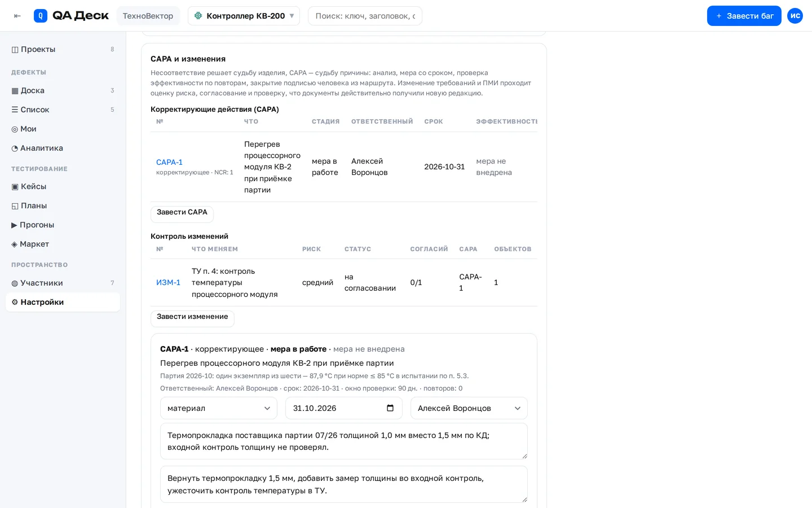812x508 pixels.
Task: Select Настройки in the sidebar
Action: [x=63, y=302]
